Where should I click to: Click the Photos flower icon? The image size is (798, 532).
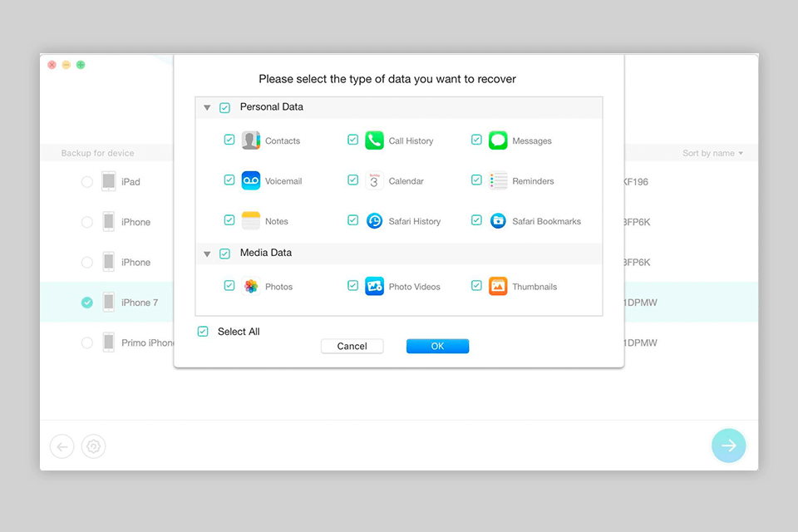click(251, 286)
